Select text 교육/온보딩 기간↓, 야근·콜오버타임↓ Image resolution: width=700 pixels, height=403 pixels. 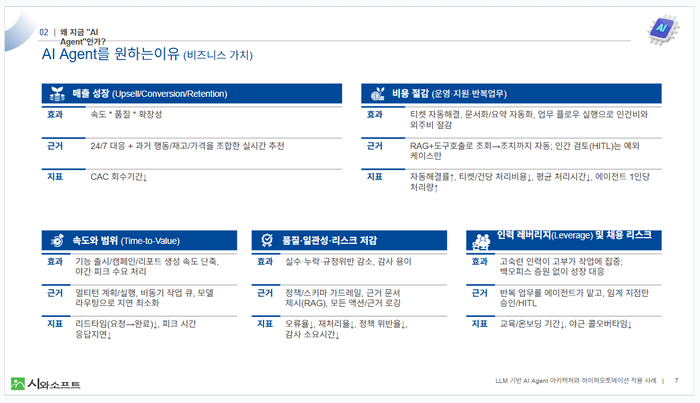coord(566,324)
